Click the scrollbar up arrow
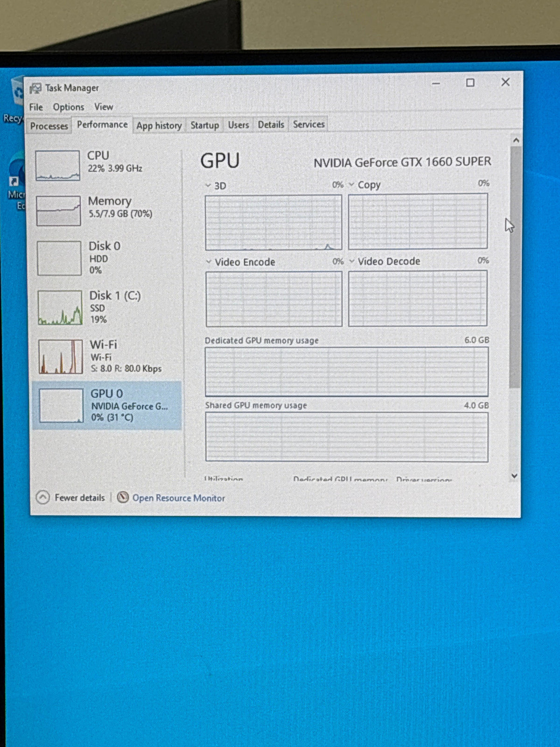Image resolution: width=560 pixels, height=747 pixels. (516, 140)
